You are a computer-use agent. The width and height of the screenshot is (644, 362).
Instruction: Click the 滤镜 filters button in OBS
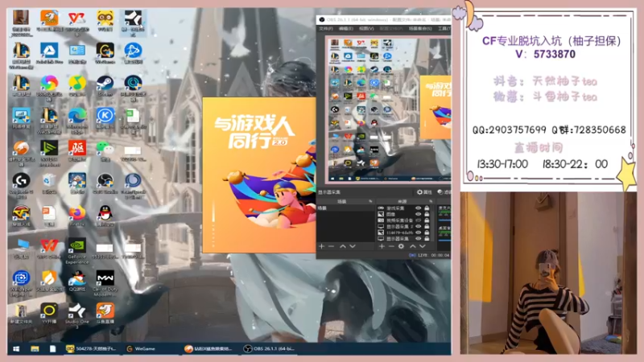[x=444, y=192]
